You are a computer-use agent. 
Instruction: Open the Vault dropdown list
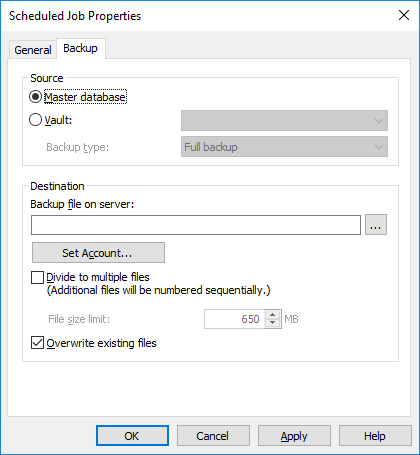pos(284,120)
